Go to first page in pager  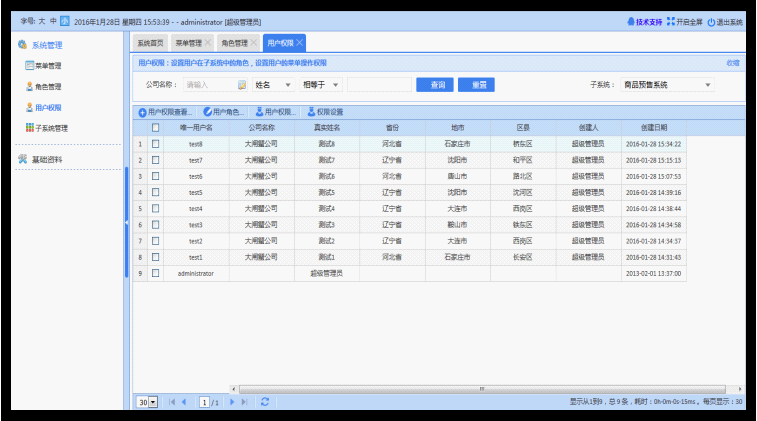point(172,402)
